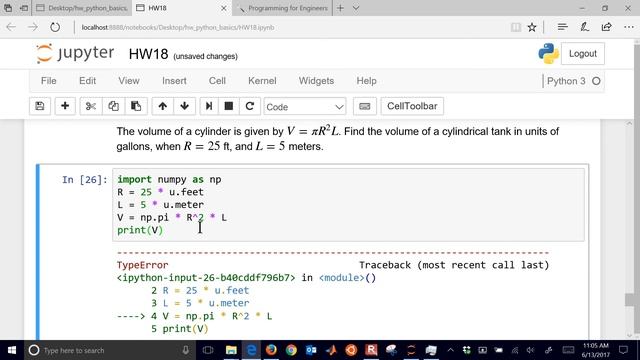Save the notebook with the floppy disk icon
Screen dimensions: 640x360
click(x=40, y=106)
